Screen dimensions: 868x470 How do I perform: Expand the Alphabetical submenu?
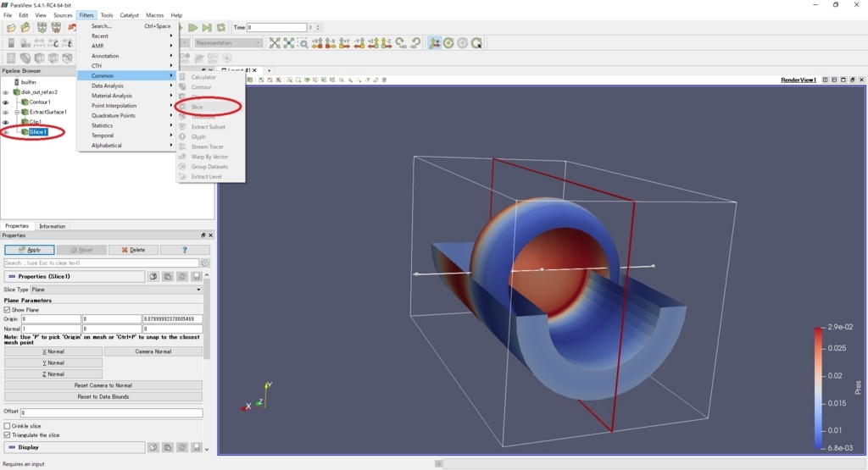(x=126, y=146)
